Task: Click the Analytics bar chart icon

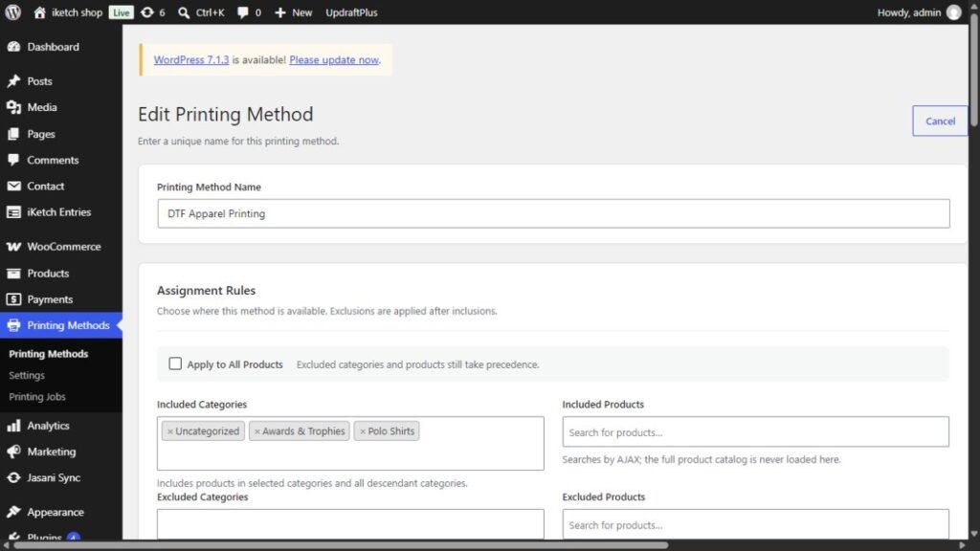Action: 13,426
